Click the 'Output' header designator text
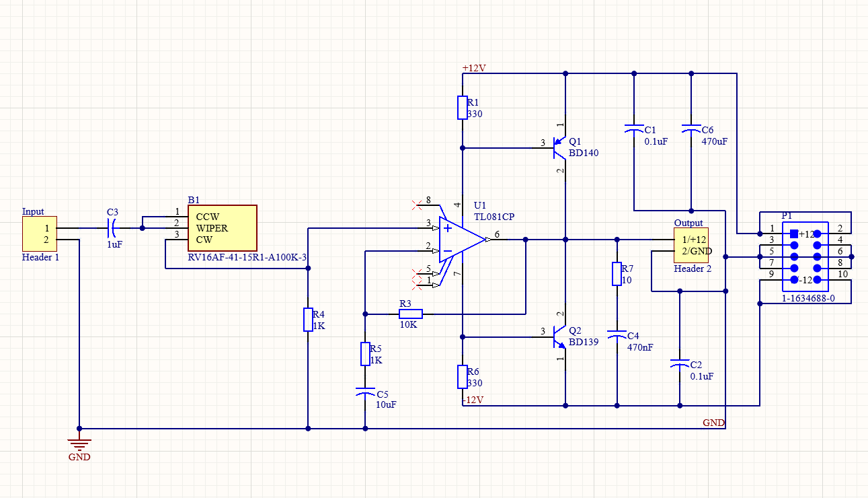 coord(688,223)
